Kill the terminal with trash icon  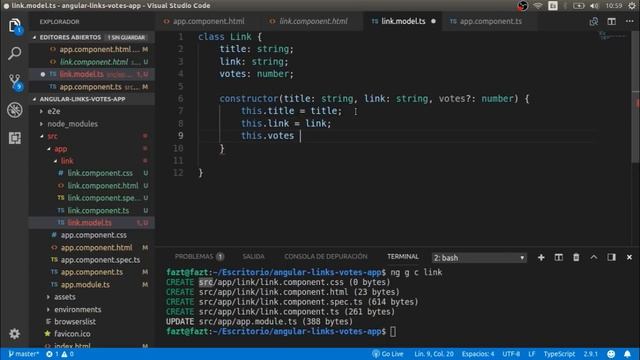576,258
